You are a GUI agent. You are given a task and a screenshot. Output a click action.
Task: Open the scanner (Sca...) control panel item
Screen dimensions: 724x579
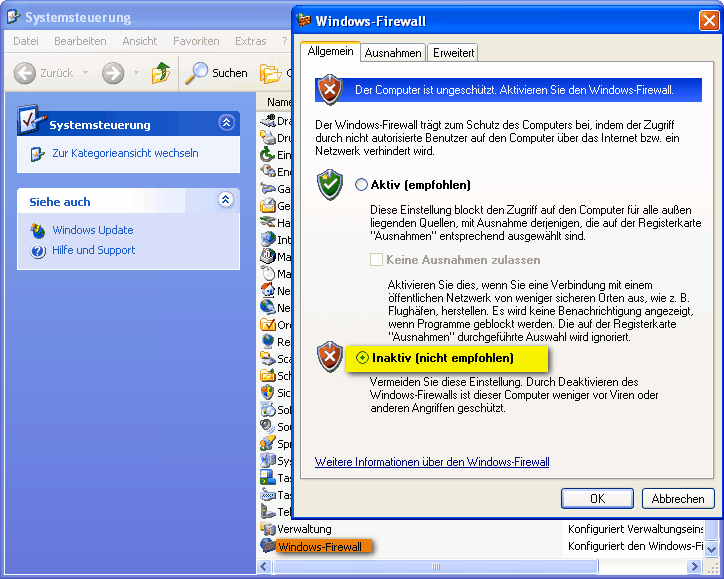pos(275,359)
